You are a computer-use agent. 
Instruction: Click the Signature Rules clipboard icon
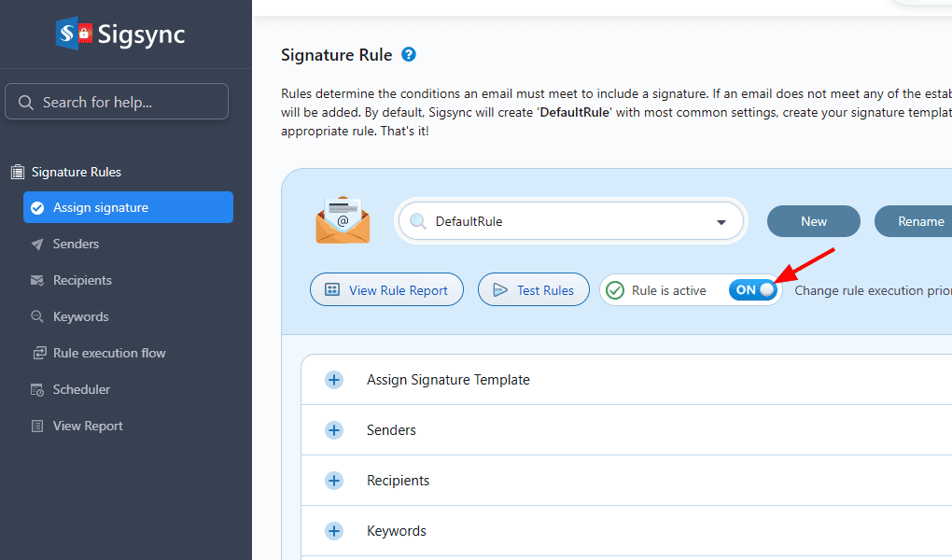pyautogui.click(x=17, y=172)
